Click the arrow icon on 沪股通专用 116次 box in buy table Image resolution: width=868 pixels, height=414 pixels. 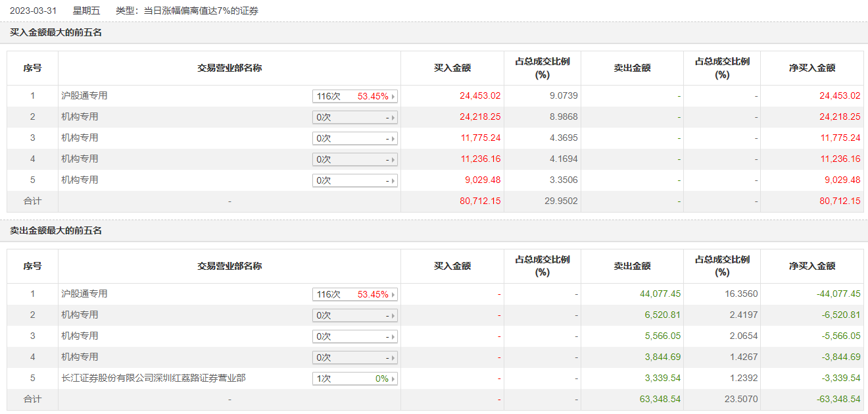pos(393,97)
